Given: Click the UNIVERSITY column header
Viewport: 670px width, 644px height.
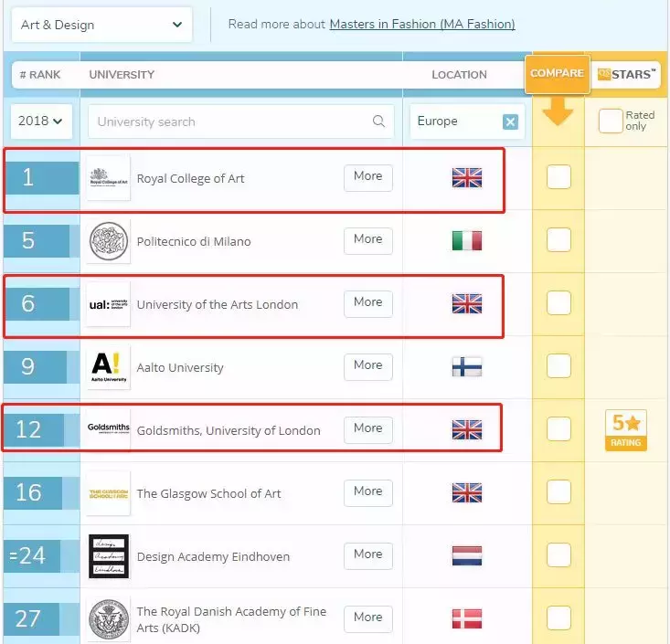Looking at the screenshot, I should click(122, 75).
